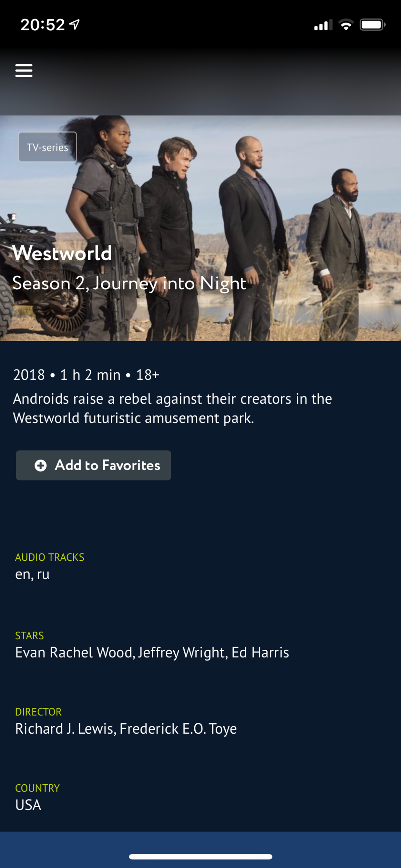The width and height of the screenshot is (401, 868).
Task: Open the hamburger menu
Action: pos(24,70)
